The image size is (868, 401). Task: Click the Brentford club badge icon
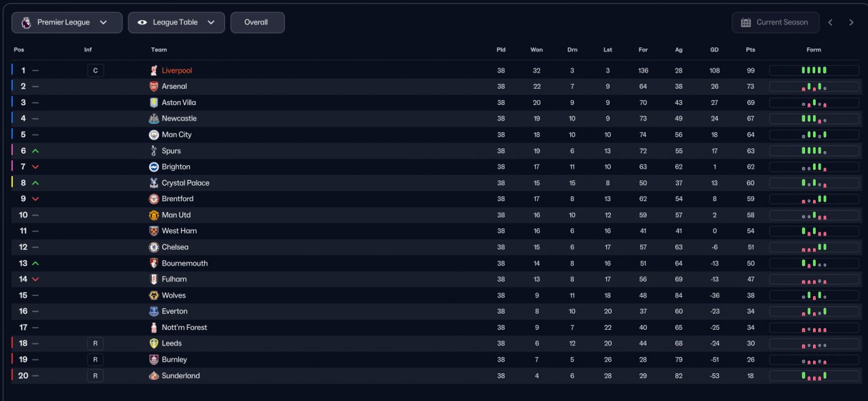154,199
